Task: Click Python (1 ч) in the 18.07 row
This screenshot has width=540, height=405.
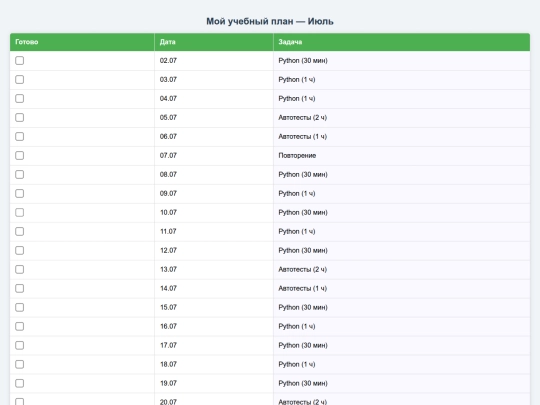Action: (x=297, y=364)
